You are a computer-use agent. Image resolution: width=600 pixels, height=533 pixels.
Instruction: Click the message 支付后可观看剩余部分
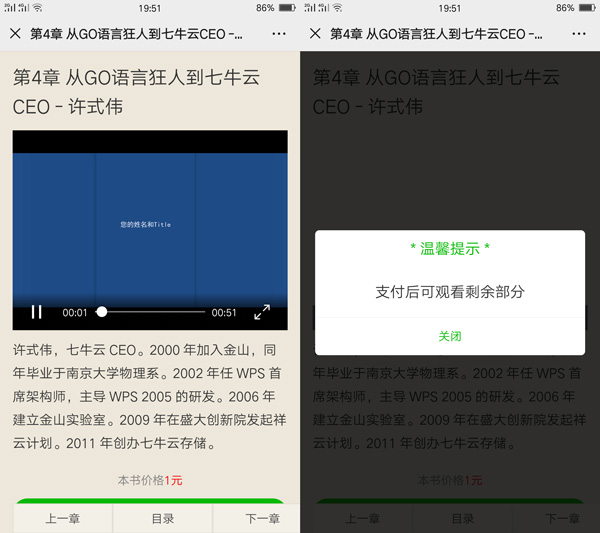450,292
